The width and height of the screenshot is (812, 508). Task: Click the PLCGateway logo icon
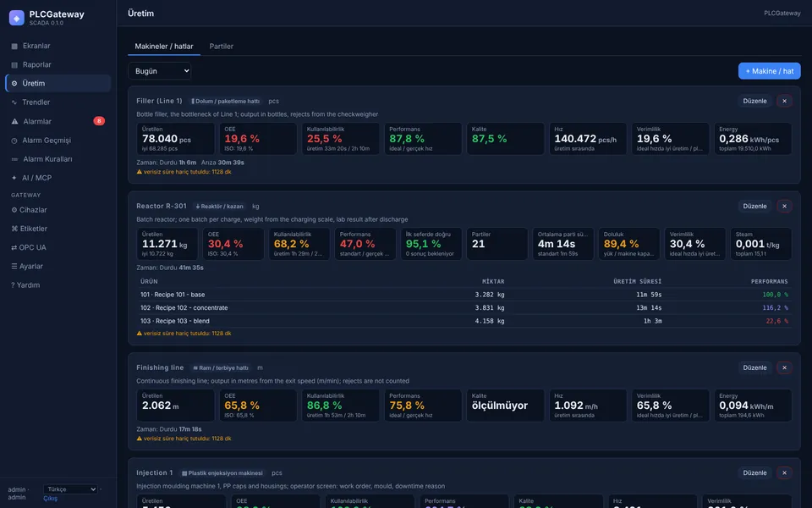coord(17,18)
